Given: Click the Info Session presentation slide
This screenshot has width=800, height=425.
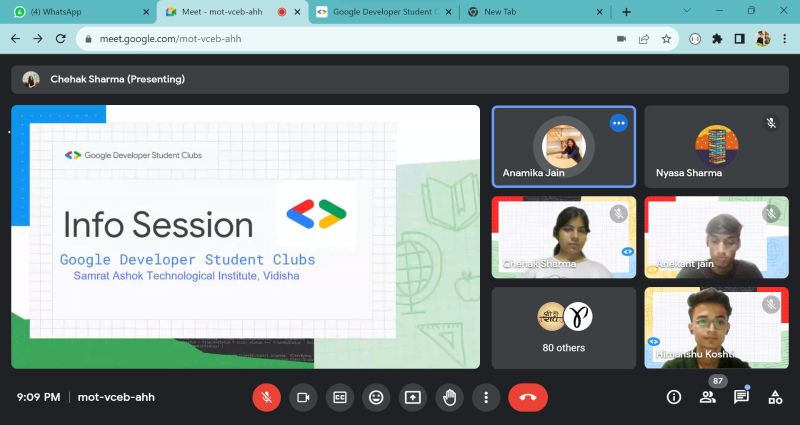Looking at the screenshot, I should (245, 237).
